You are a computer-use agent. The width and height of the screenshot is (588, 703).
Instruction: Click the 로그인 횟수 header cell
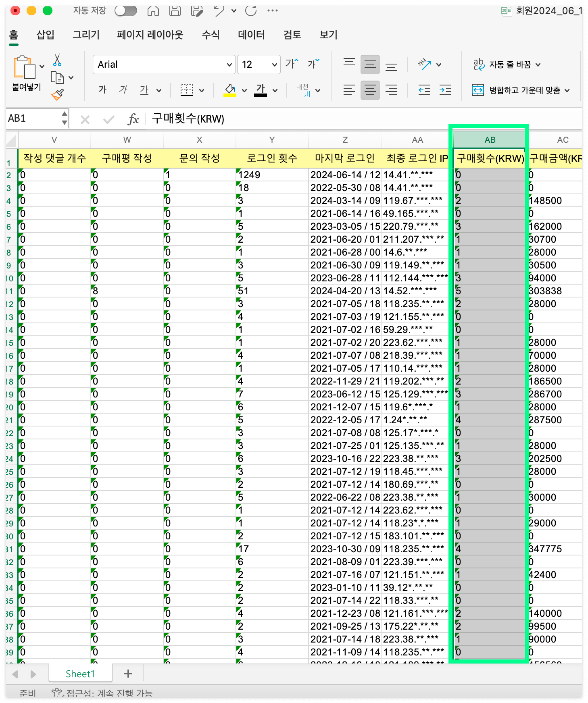(x=272, y=158)
